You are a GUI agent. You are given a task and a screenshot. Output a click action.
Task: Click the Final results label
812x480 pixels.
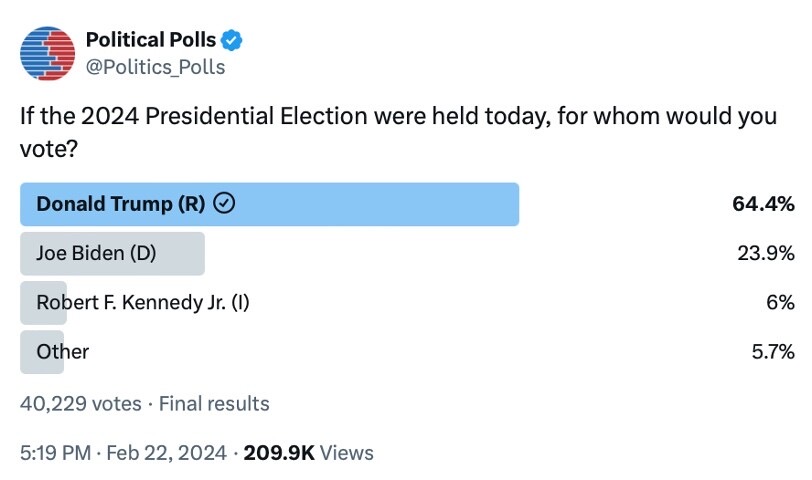(x=214, y=404)
